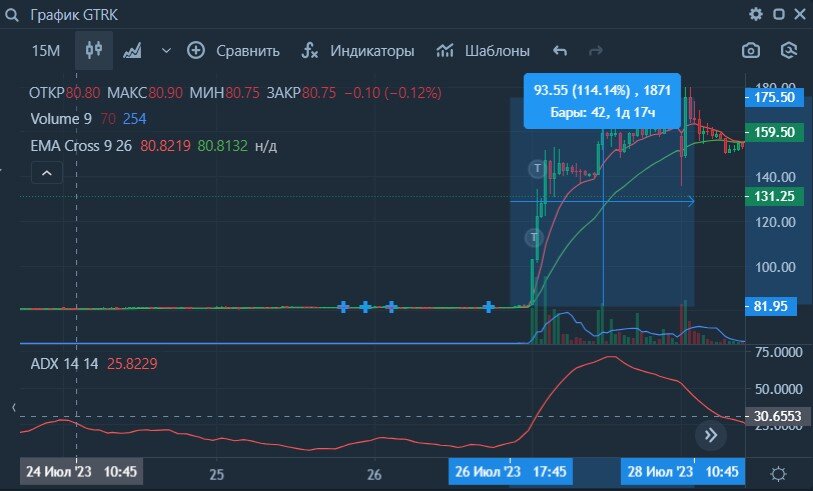
Task: Open the Сравнить compare dialog
Action: click(x=248, y=51)
